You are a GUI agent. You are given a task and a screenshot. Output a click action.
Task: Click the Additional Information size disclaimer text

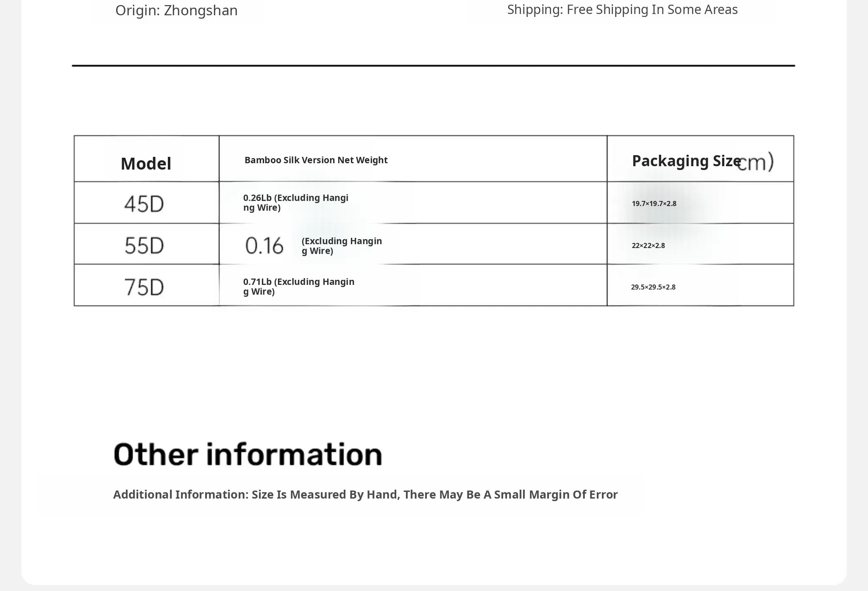pyautogui.click(x=365, y=495)
